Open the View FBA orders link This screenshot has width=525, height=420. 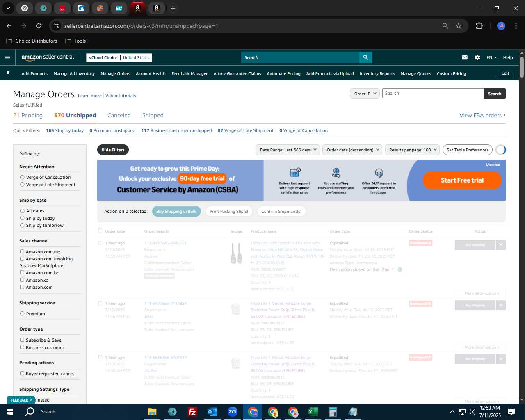coord(482,115)
